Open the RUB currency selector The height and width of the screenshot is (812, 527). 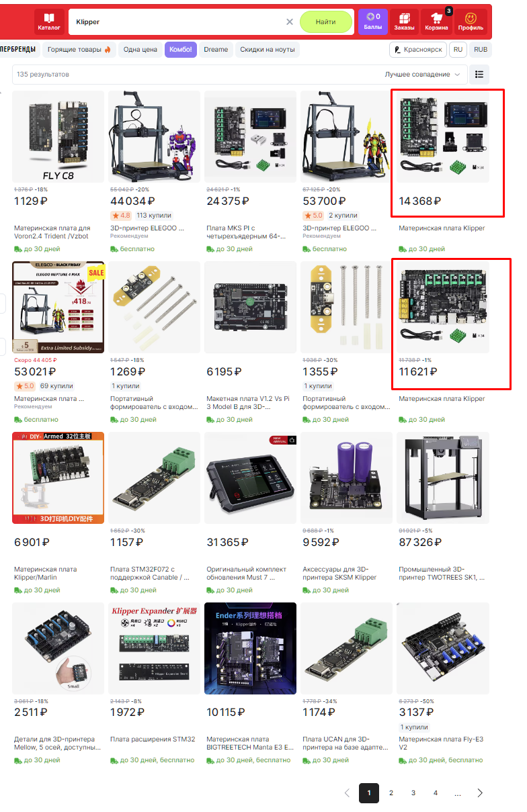481,50
